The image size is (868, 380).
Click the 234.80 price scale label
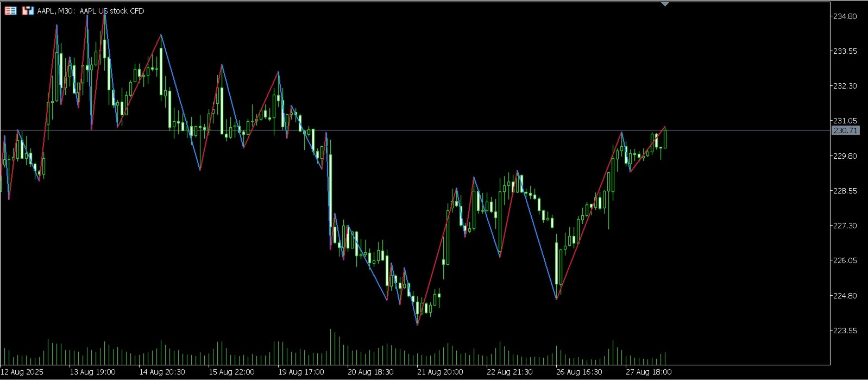coord(845,16)
